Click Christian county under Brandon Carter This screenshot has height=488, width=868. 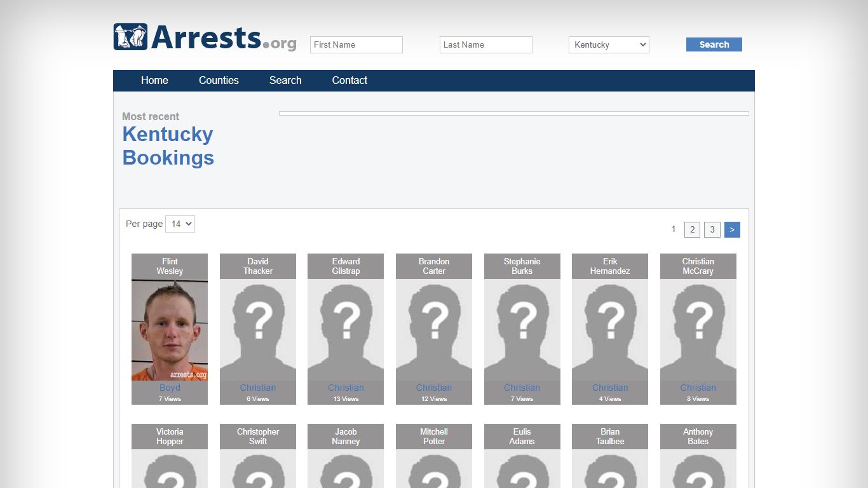click(434, 388)
